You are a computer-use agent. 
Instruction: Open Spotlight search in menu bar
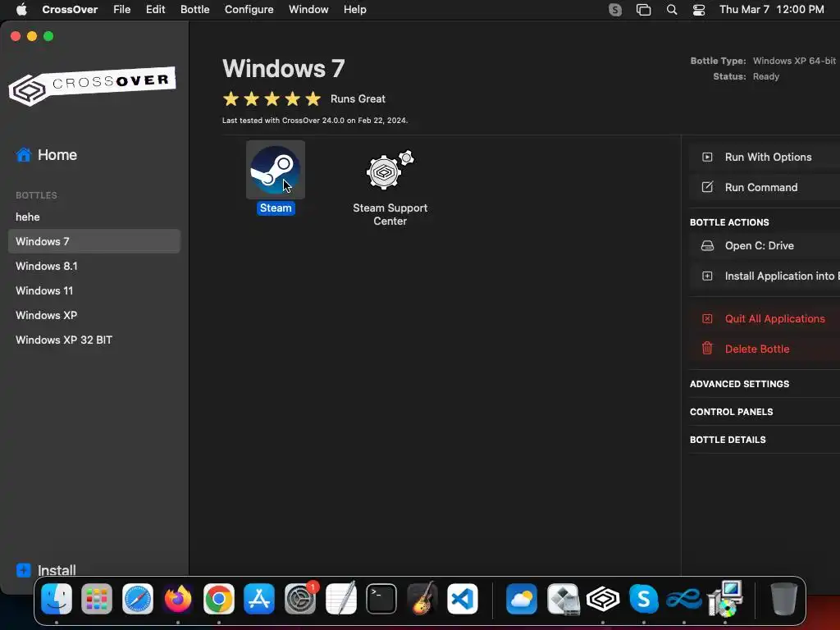tap(672, 10)
